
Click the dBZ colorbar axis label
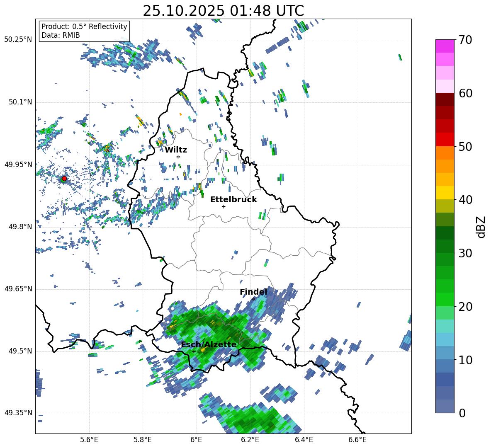coord(481,227)
